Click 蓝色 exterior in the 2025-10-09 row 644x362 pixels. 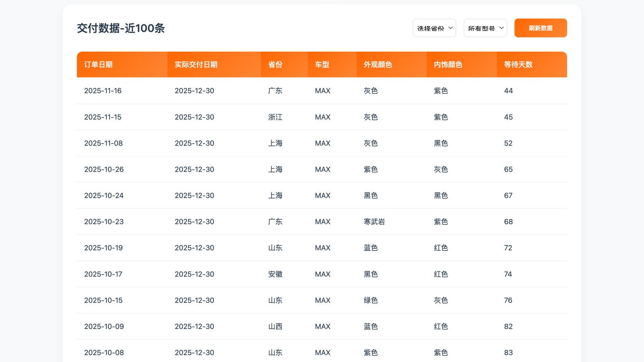click(371, 326)
